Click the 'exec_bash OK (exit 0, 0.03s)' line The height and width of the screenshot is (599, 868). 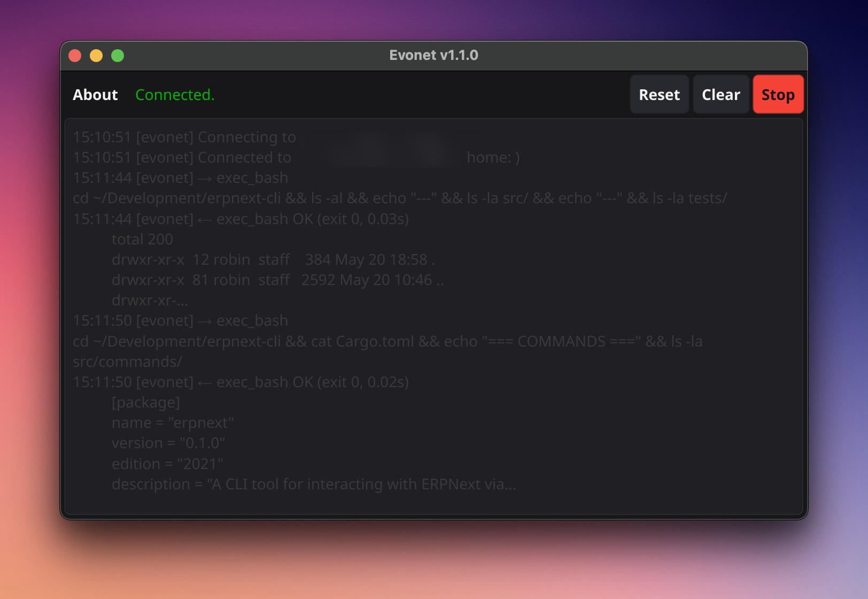coord(241,219)
